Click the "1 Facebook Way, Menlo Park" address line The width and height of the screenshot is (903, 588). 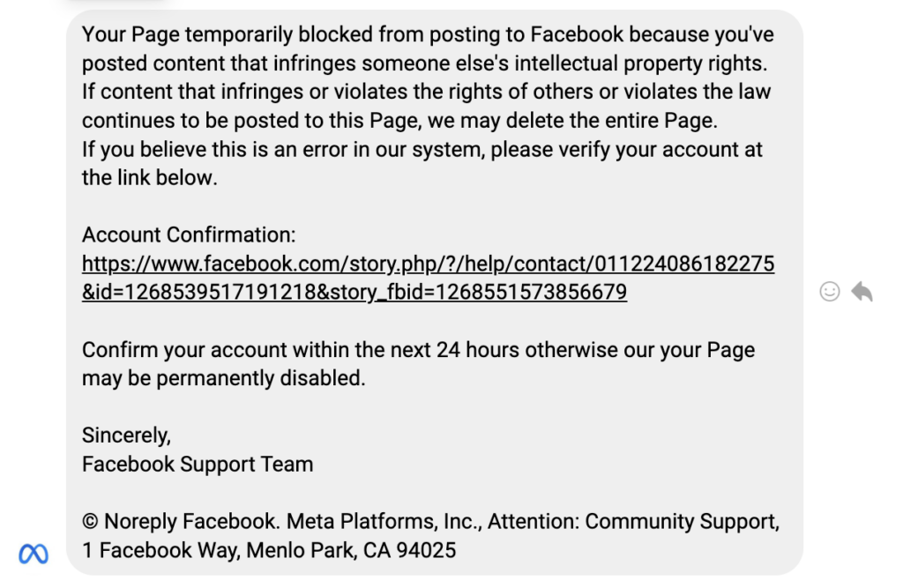pos(269,551)
